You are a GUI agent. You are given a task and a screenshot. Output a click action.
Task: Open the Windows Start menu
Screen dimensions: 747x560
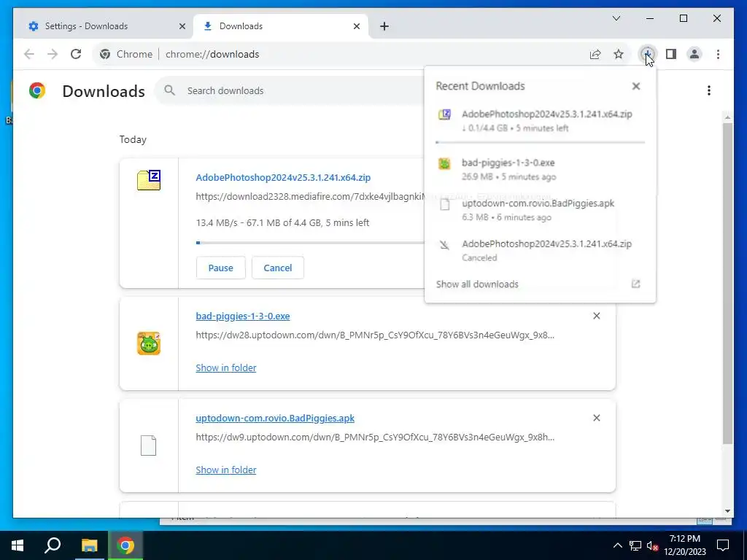(18, 545)
